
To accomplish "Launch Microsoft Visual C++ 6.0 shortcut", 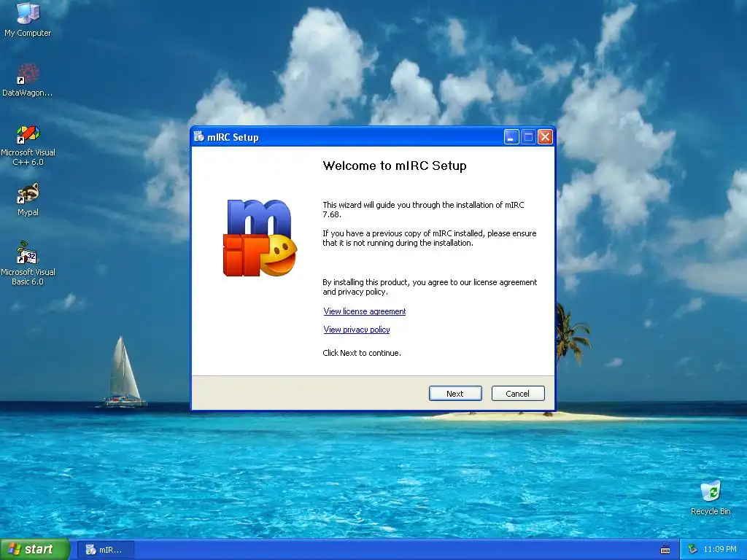I will (28, 145).
